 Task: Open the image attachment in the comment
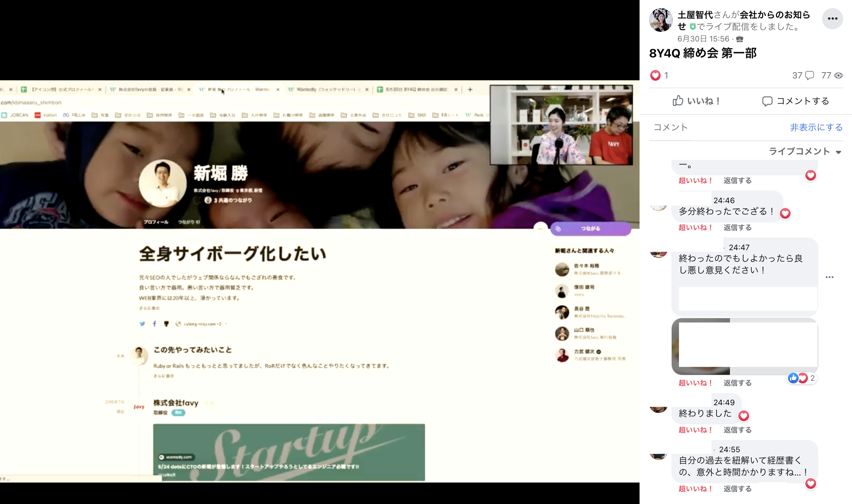[745, 346]
